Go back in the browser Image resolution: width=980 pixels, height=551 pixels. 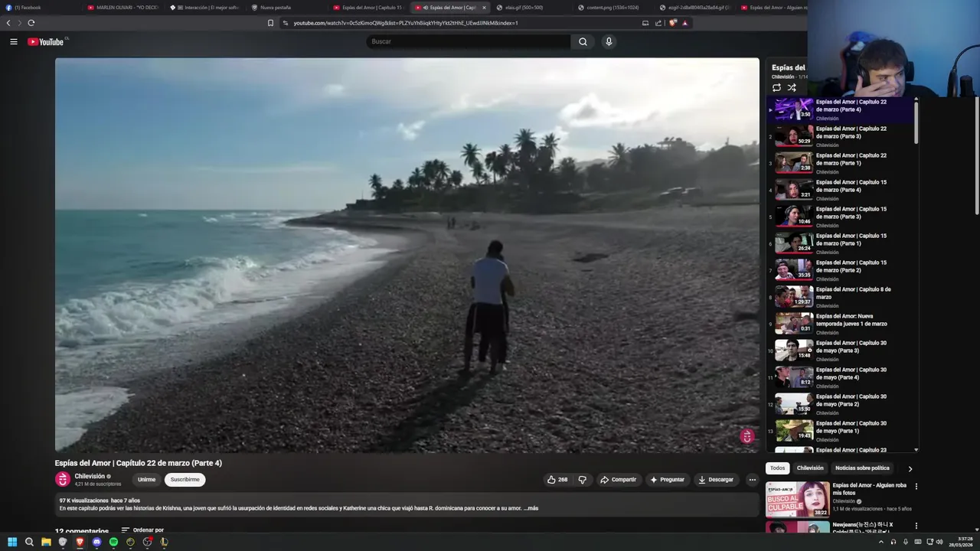tap(8, 23)
